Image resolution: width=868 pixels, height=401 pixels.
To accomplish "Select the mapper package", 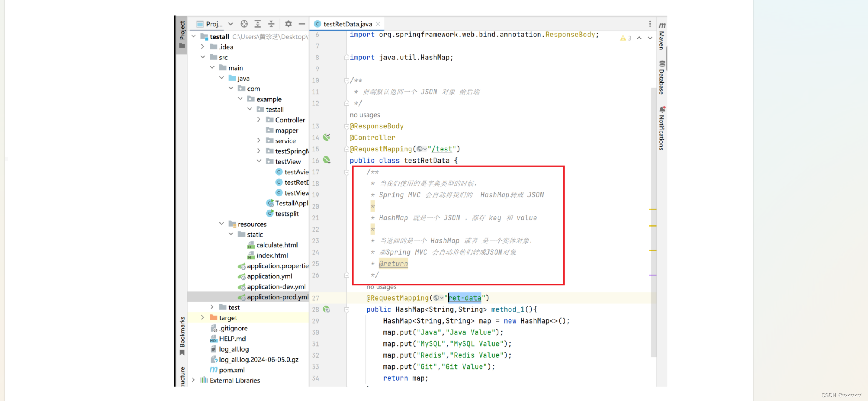I will click(282, 130).
